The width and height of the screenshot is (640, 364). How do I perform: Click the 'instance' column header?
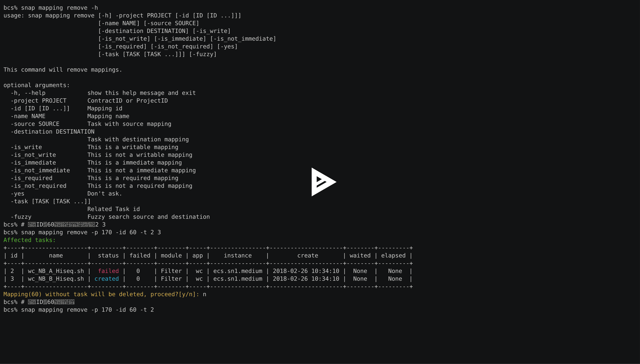pyautogui.click(x=238, y=256)
